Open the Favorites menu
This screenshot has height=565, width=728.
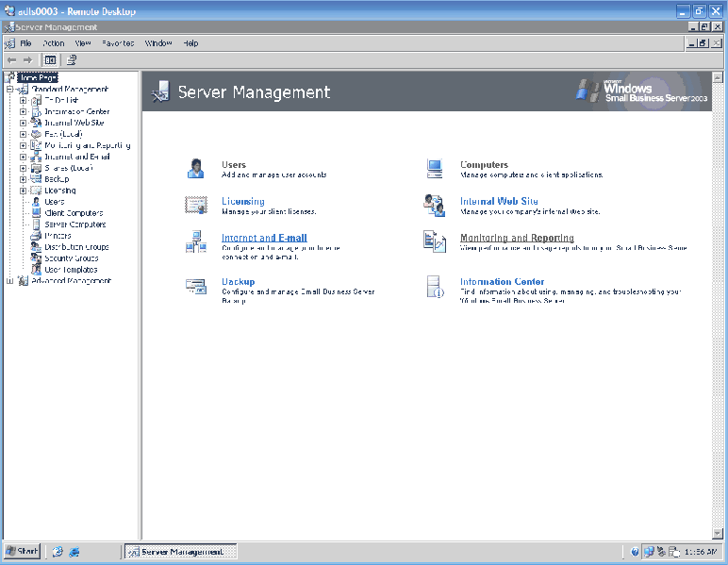tap(118, 43)
